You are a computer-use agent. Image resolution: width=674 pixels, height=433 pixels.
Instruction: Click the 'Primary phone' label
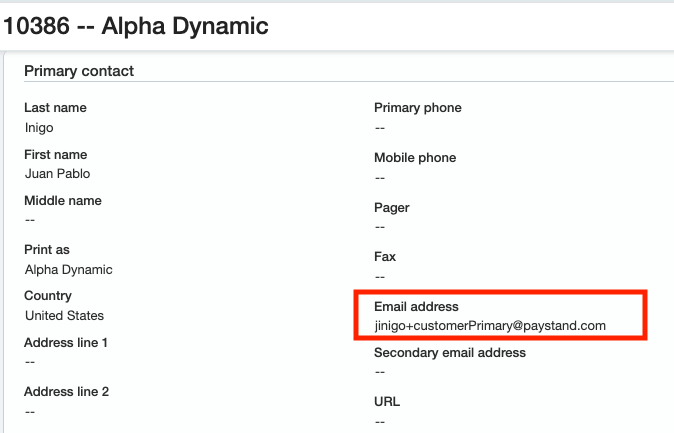tap(418, 107)
